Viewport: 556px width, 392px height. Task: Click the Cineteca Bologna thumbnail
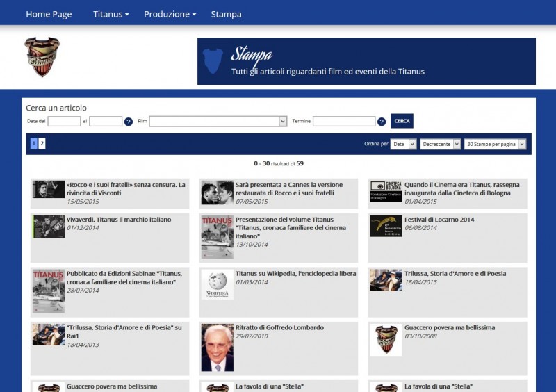[386, 192]
